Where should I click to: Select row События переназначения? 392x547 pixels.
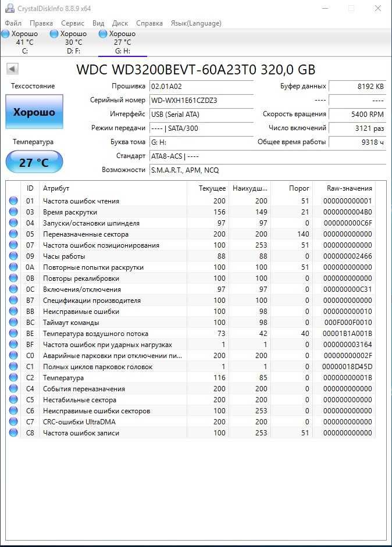click(191, 389)
